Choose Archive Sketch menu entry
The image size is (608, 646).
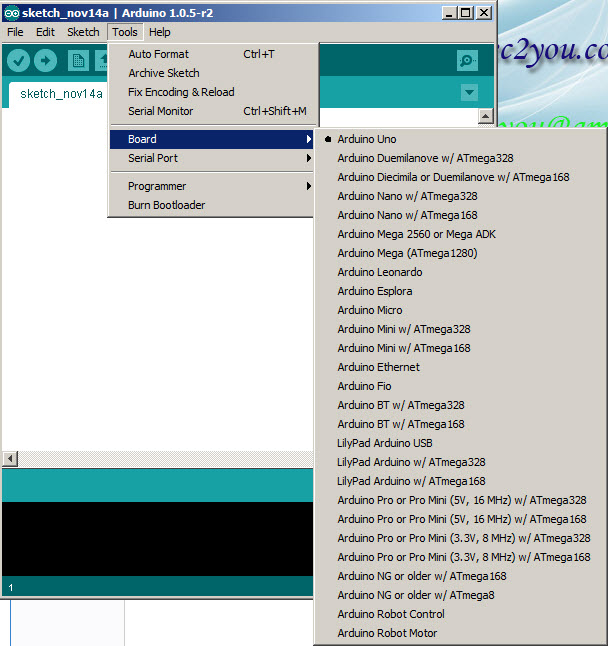coord(212,73)
